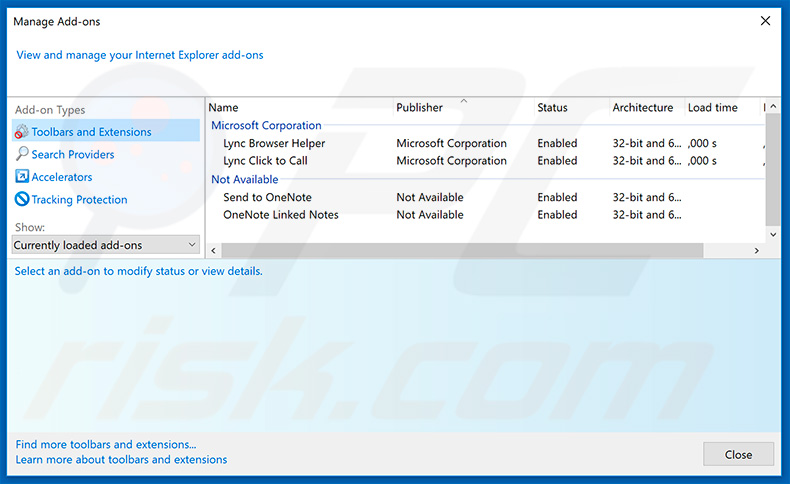Select the Lync Browser Helper add-on
This screenshot has width=790, height=484.
[274, 144]
